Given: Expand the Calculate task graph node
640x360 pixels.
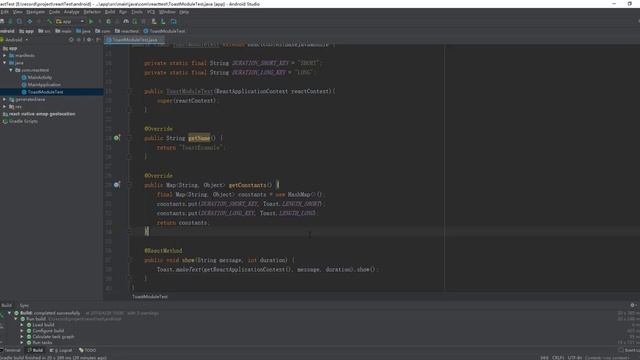Looking at the screenshot, I should click(22, 337).
